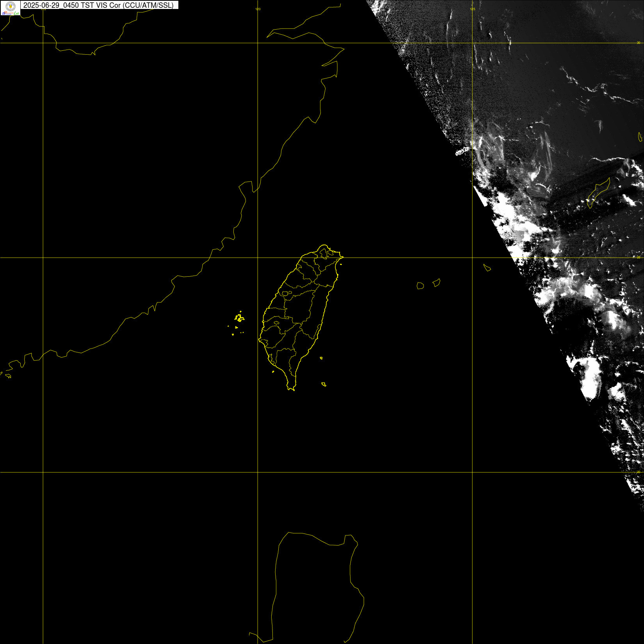The height and width of the screenshot is (644, 644).
Task: Click the title text '2025-06-29_0450 TST VIS Cor (CCU/ATM/SSL)'
Action: point(98,5)
